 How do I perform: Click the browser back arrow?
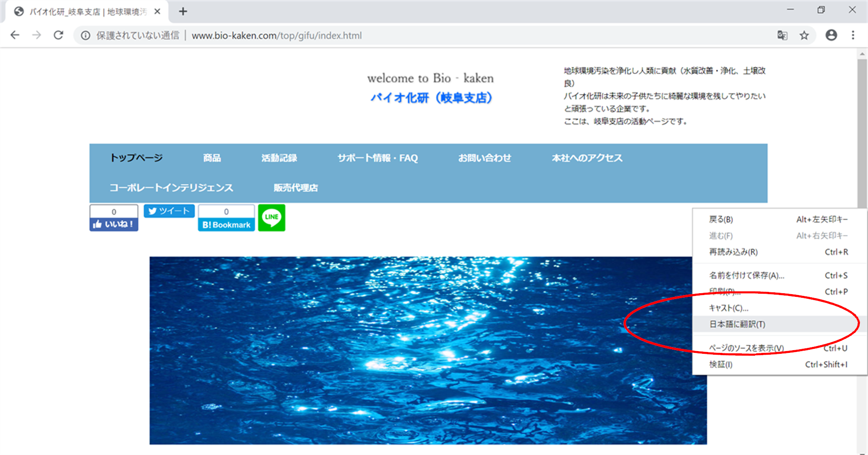click(15, 35)
